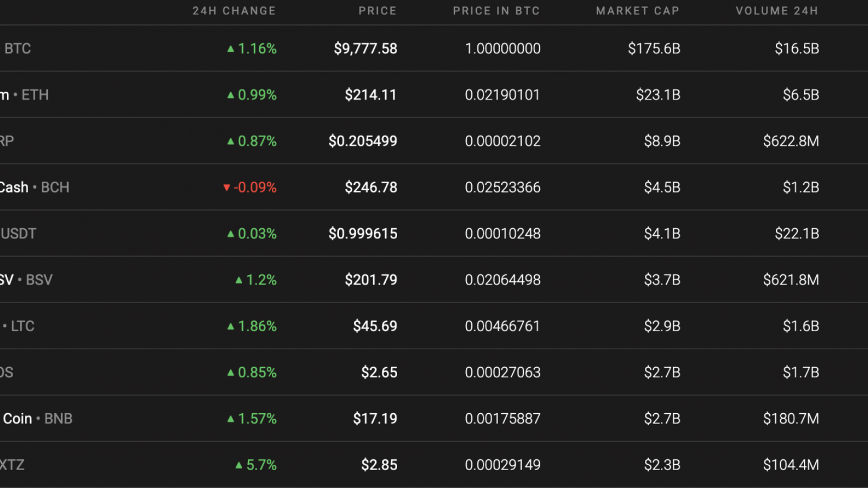Open the Coin • BNB coin name
This screenshot has height=488, width=868.
pos(37,419)
